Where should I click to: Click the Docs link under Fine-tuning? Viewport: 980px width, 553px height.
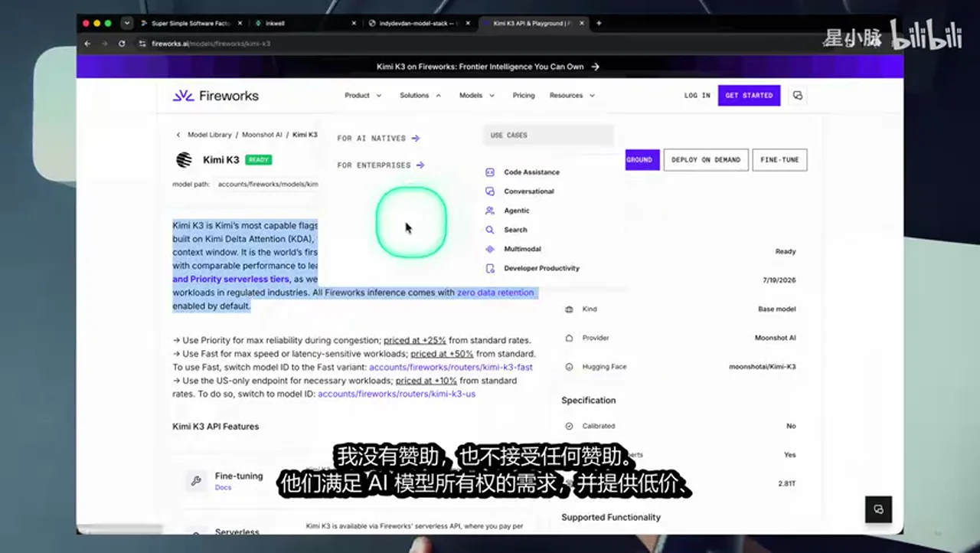point(223,487)
